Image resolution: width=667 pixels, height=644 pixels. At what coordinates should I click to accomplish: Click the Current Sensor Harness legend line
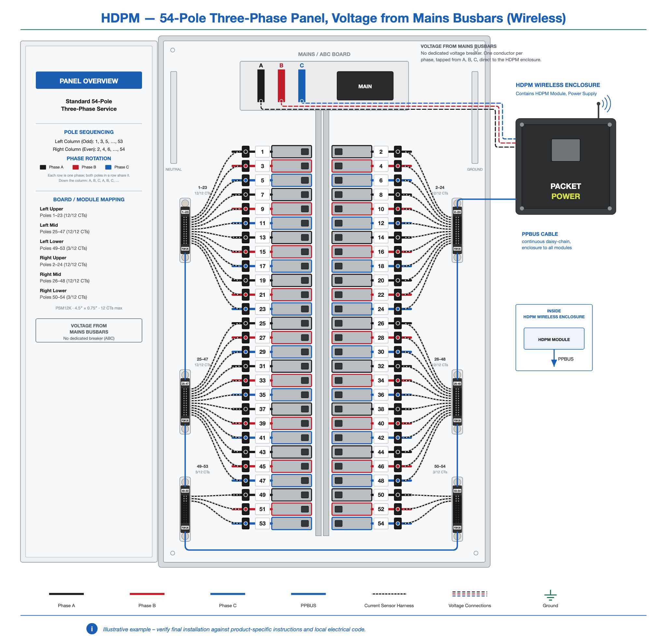(x=389, y=594)
